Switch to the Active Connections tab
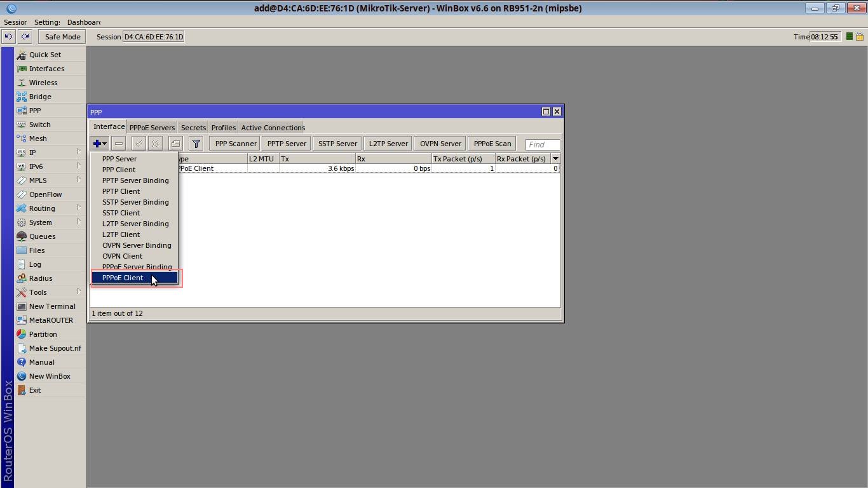The height and width of the screenshot is (488, 868). click(x=273, y=128)
